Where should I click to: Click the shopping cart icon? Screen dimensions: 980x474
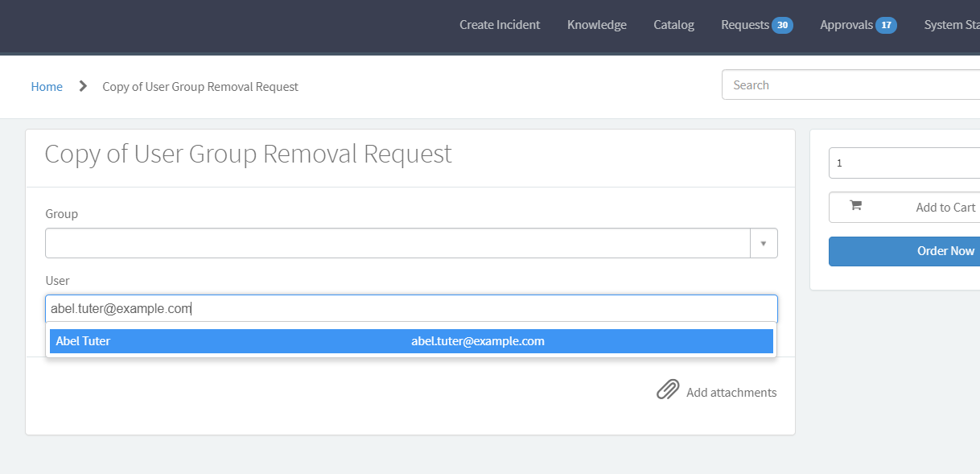point(855,205)
